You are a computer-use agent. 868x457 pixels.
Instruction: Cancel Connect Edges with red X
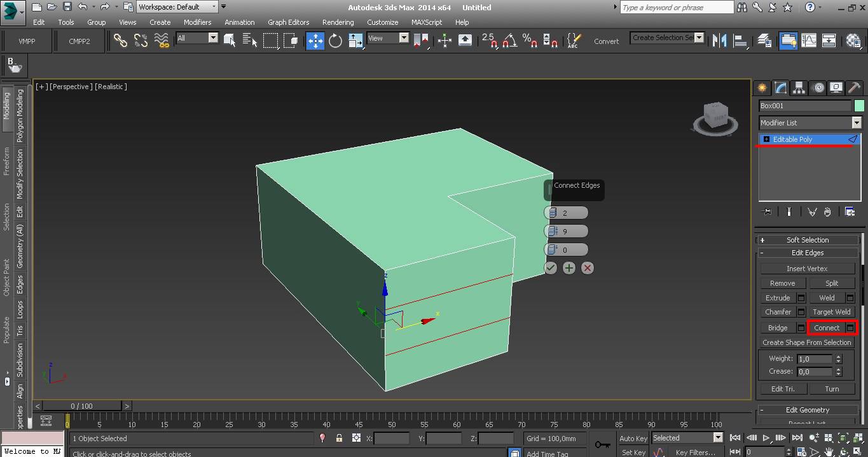pyautogui.click(x=588, y=268)
